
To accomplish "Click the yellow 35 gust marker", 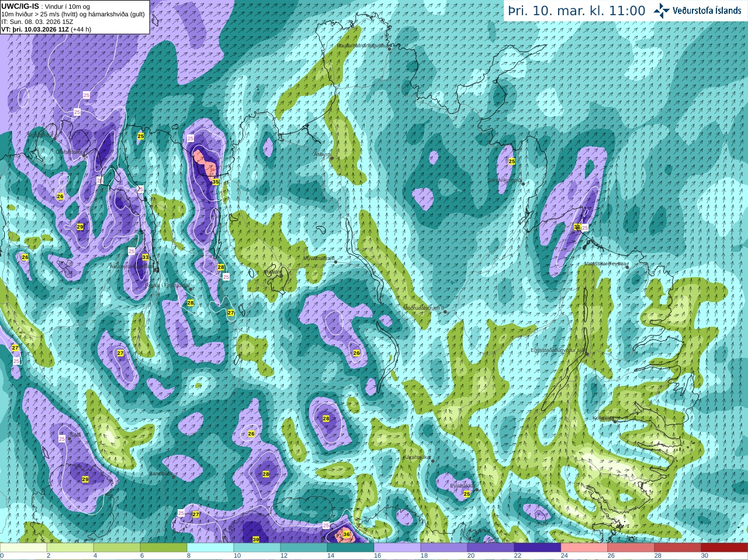I will click(x=216, y=182).
